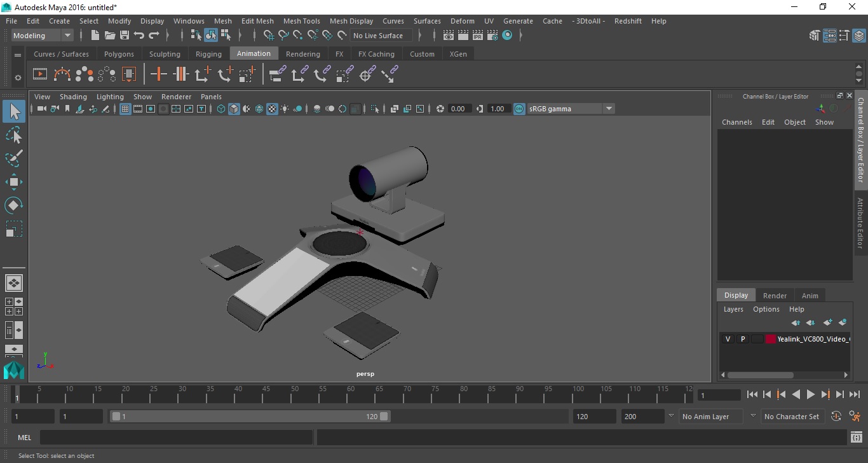Toggle visibility V on Yealink layer
Screen dimensions: 868x463
pos(728,339)
